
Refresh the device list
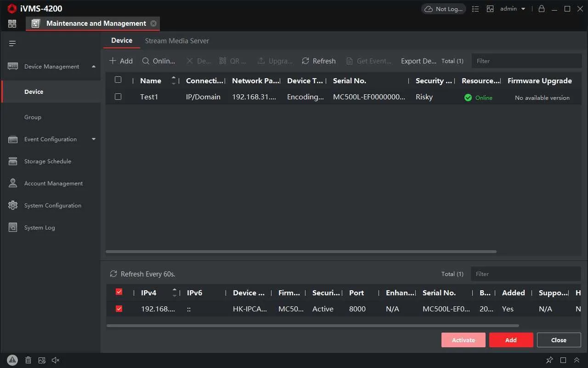[x=319, y=61]
